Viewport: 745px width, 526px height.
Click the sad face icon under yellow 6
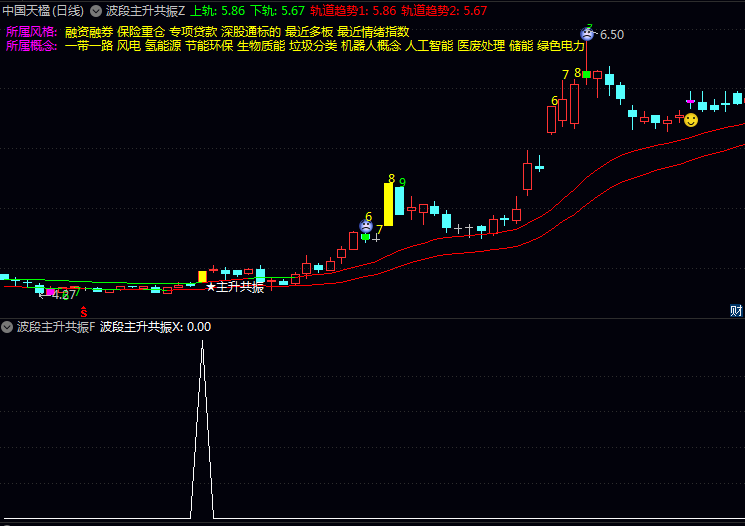tap(366, 226)
